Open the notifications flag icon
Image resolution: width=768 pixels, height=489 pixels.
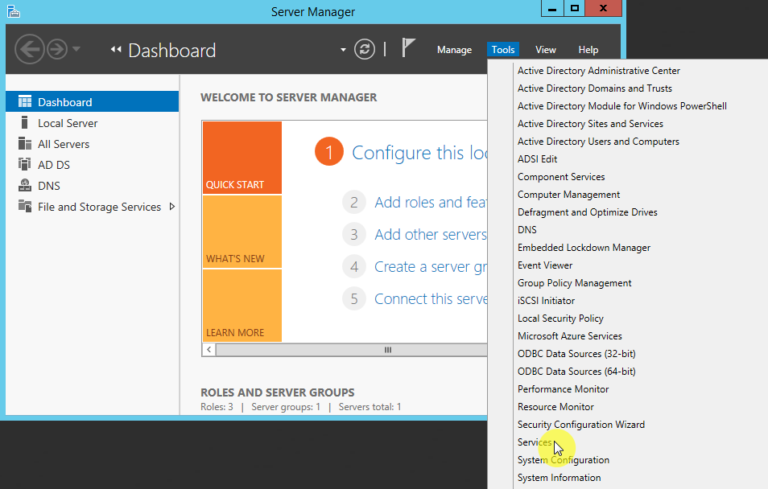coord(408,48)
